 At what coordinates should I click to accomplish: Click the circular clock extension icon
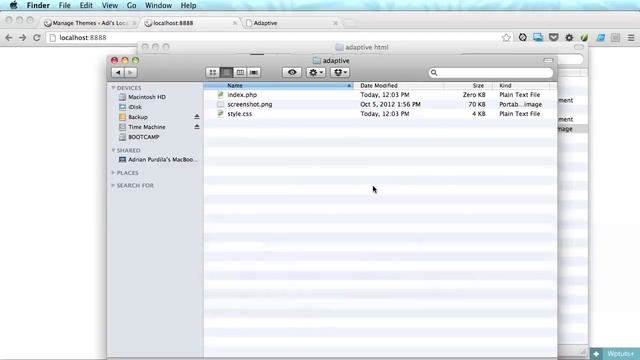(x=522, y=38)
